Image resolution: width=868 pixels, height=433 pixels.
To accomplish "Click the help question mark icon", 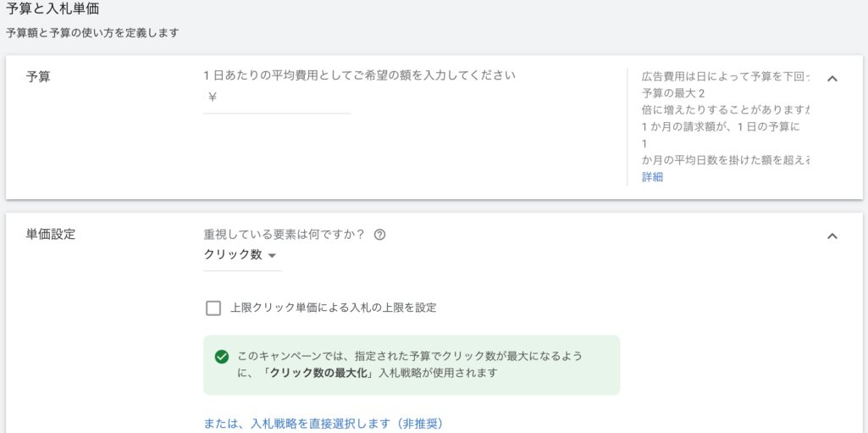I will [379, 235].
